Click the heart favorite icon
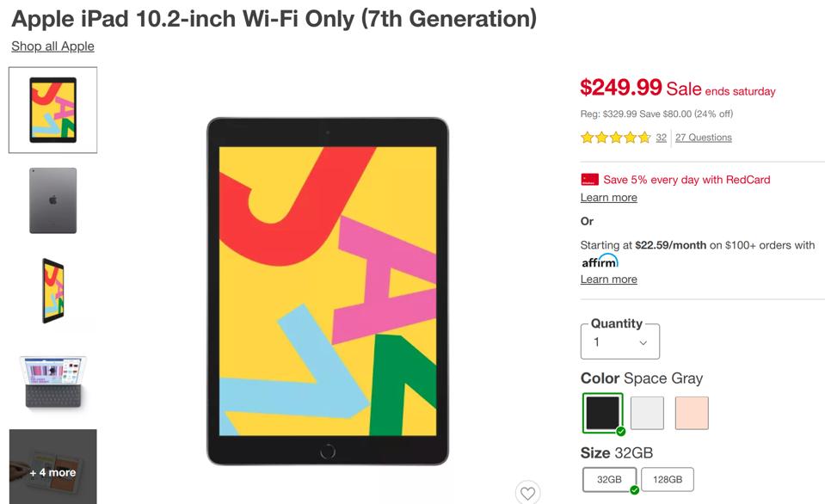 pyautogui.click(x=527, y=493)
